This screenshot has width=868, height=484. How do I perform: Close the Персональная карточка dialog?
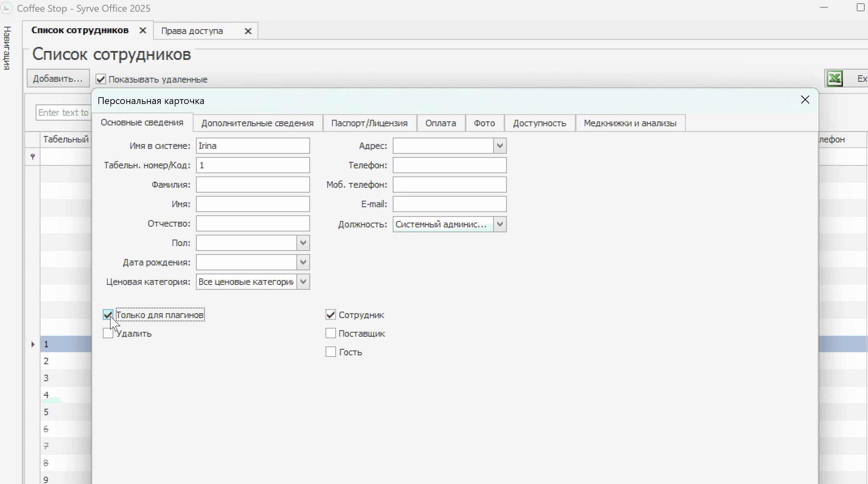pyautogui.click(x=805, y=100)
